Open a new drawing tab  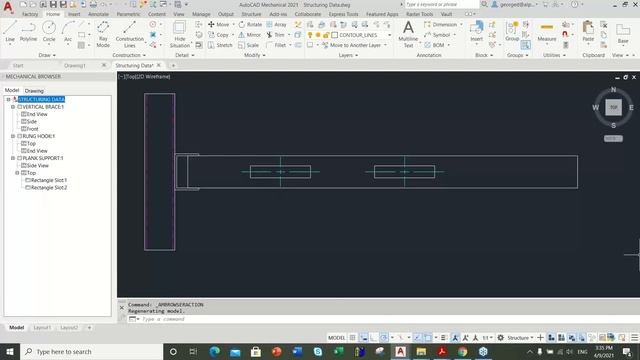pyautogui.click(x=173, y=66)
